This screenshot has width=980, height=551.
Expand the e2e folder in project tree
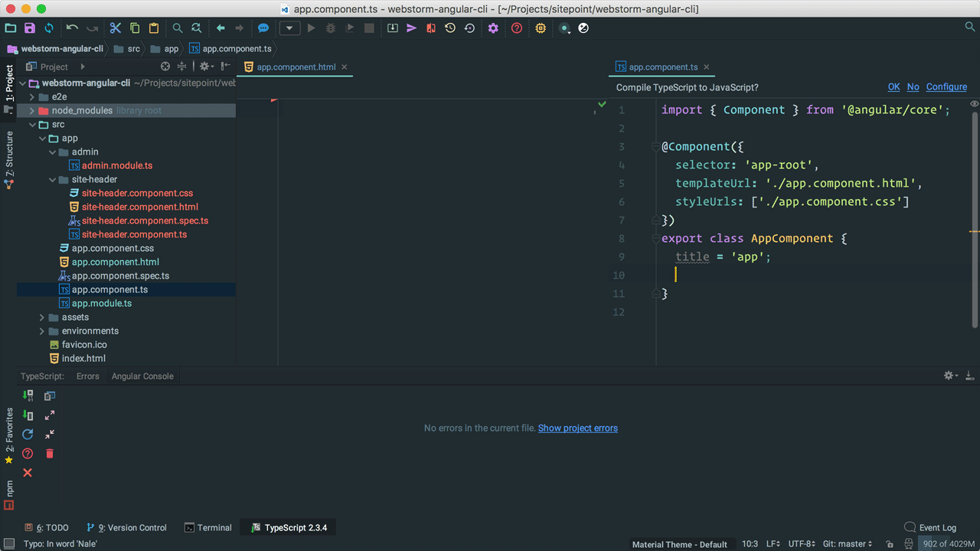click(32, 97)
